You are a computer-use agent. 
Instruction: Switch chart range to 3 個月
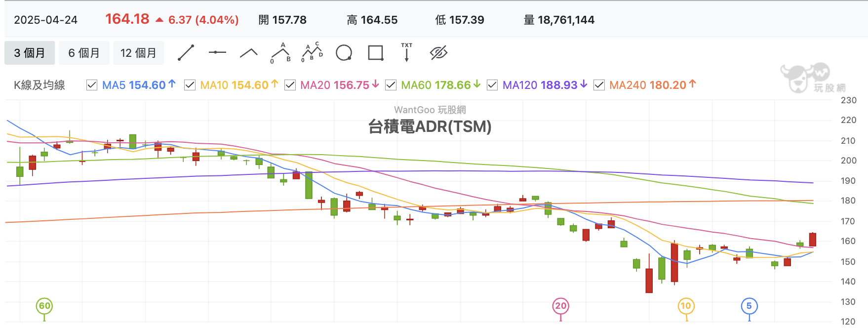tap(30, 53)
